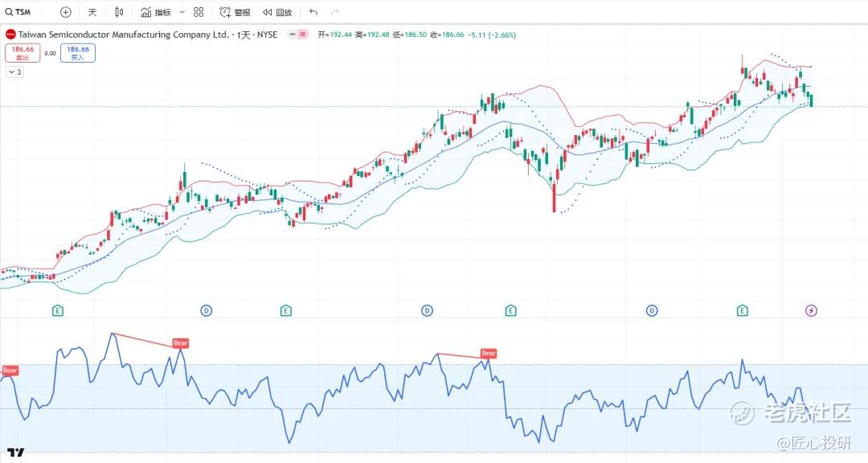The width and height of the screenshot is (868, 463).
Task: Expand the collapsed indicator legend showing 3
Action: (x=14, y=72)
